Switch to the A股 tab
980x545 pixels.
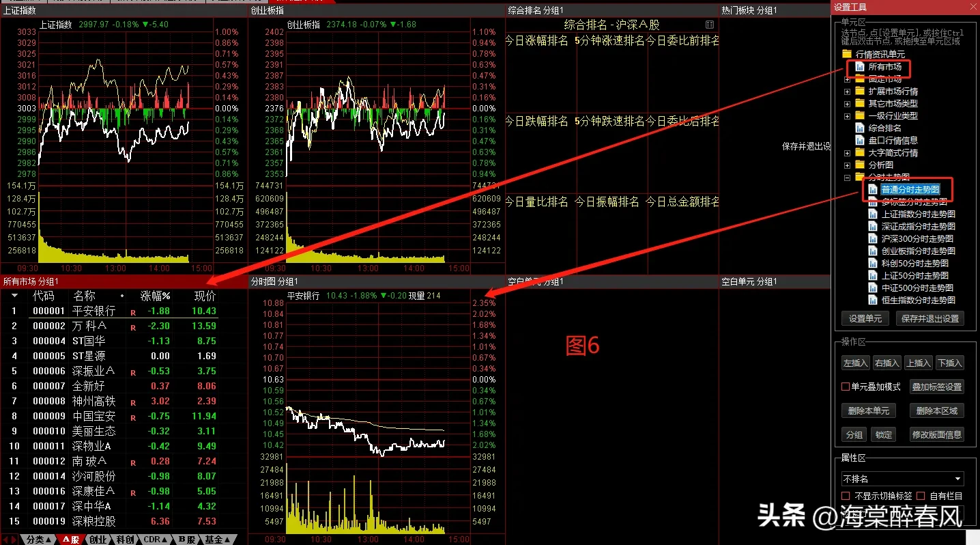coord(71,540)
